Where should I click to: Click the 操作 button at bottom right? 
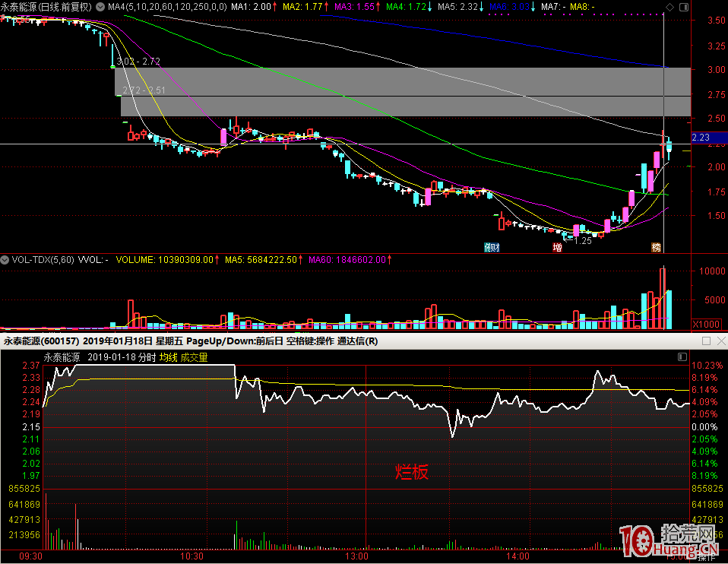click(706, 557)
